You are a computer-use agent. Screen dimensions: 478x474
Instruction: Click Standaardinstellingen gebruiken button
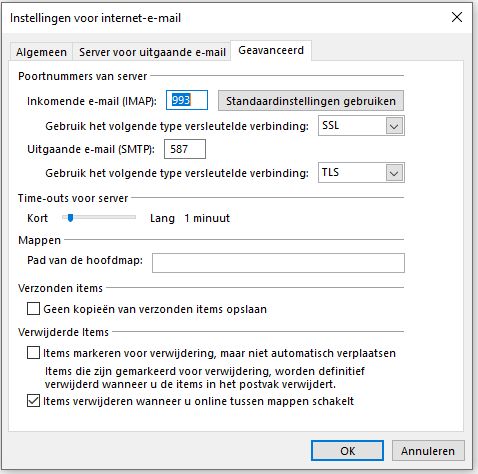pyautogui.click(x=311, y=101)
